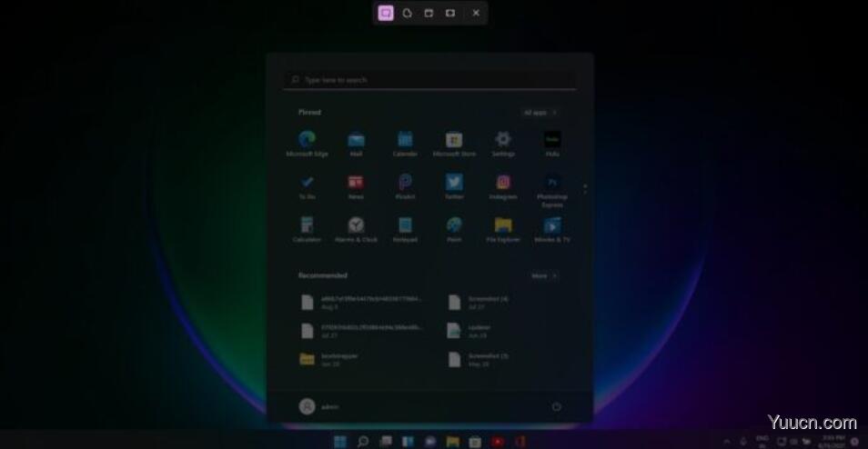Image resolution: width=868 pixels, height=449 pixels.
Task: Click the Windows Start button on taskbar
Action: [x=340, y=441]
